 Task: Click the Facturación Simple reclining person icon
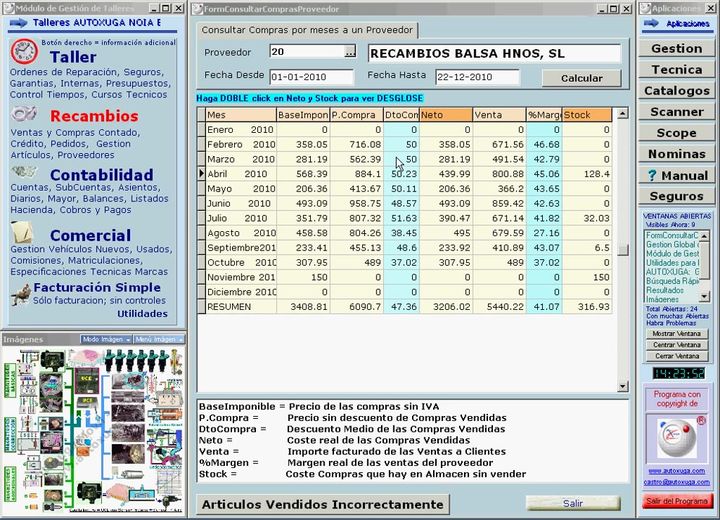point(21,294)
